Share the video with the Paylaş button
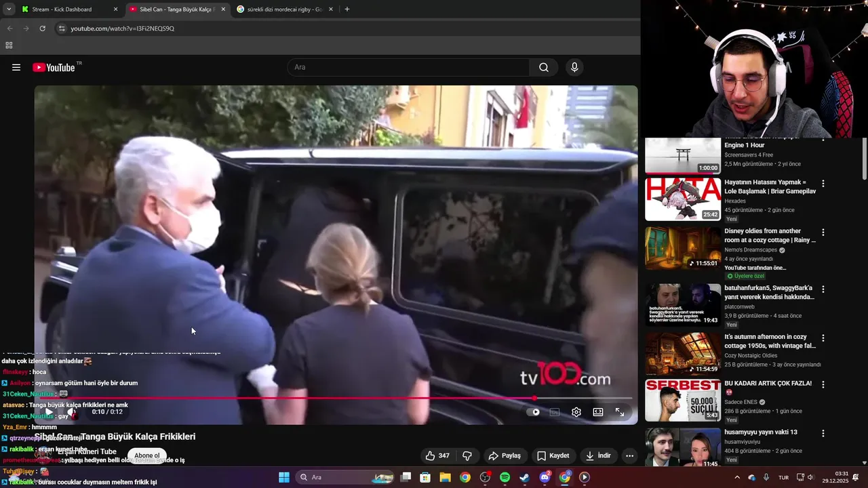 coord(505,455)
